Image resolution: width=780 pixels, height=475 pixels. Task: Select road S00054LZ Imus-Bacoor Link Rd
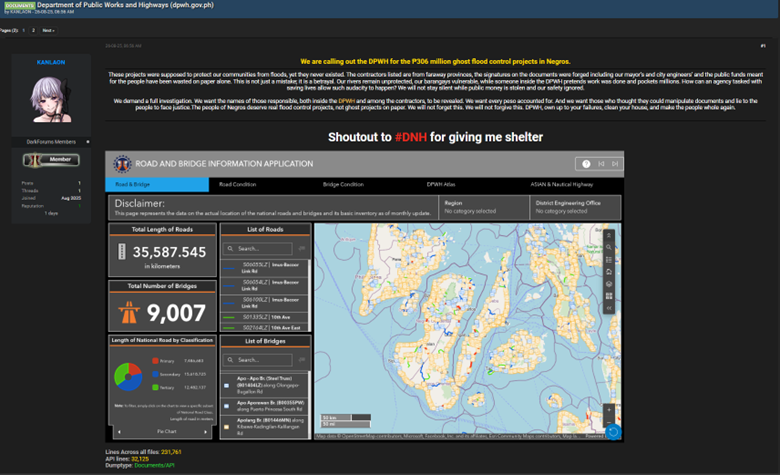(264, 285)
